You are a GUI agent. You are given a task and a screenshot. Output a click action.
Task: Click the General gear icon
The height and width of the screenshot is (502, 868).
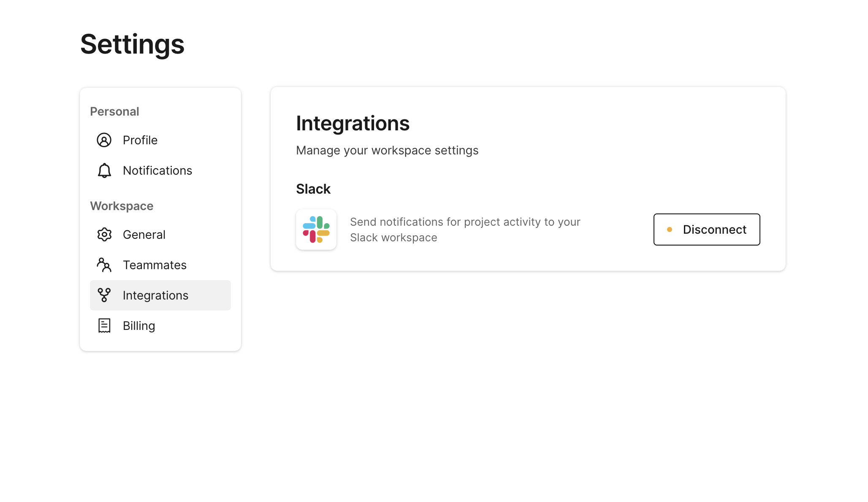pyautogui.click(x=104, y=235)
